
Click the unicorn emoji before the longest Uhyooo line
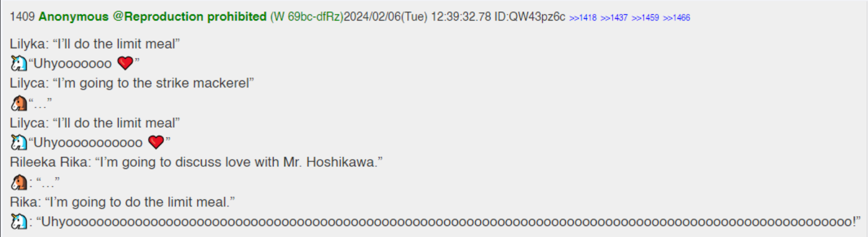pos(18,222)
